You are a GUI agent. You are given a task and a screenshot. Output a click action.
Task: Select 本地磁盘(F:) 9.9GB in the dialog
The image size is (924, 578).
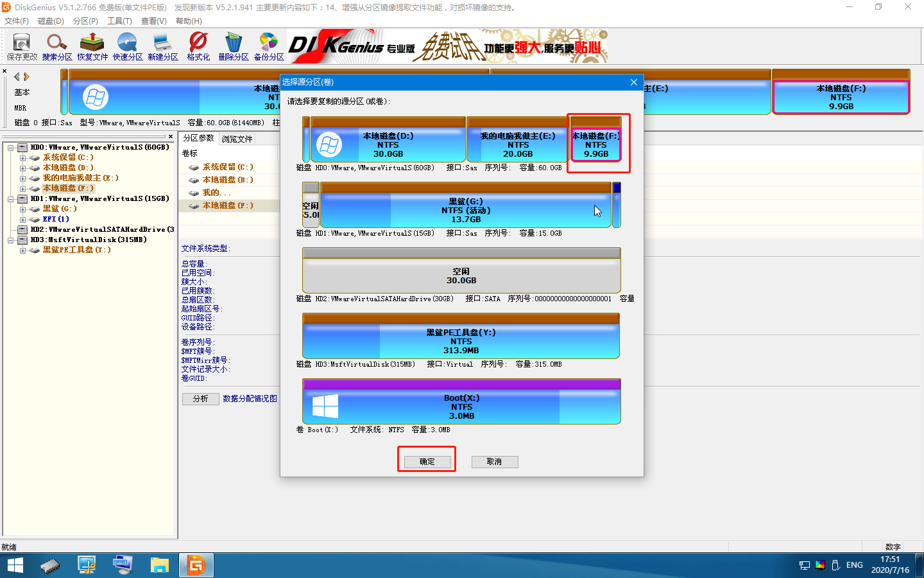point(595,139)
